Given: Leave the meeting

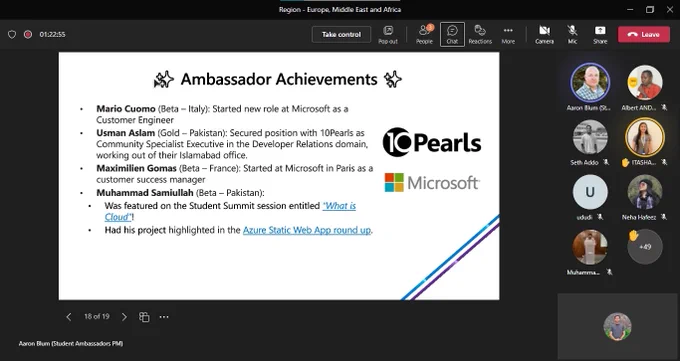Looking at the screenshot, I should coord(644,34).
